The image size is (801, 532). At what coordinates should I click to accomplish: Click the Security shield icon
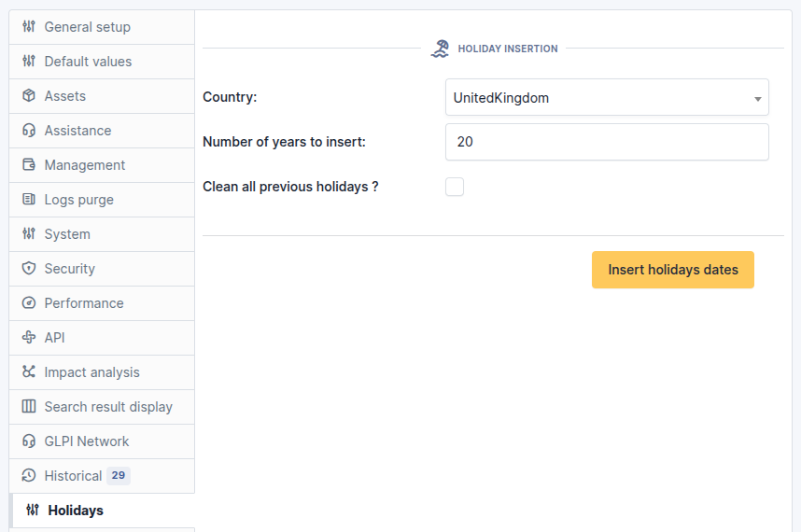(x=29, y=269)
